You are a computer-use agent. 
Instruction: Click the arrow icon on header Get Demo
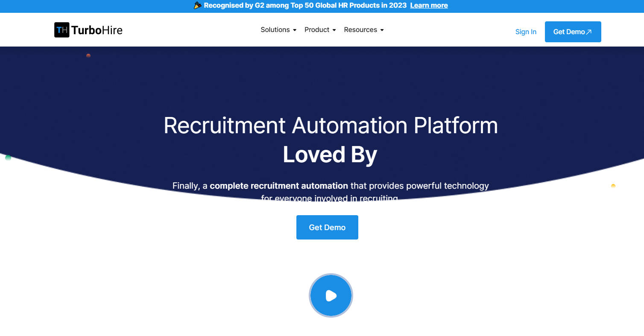point(589,32)
